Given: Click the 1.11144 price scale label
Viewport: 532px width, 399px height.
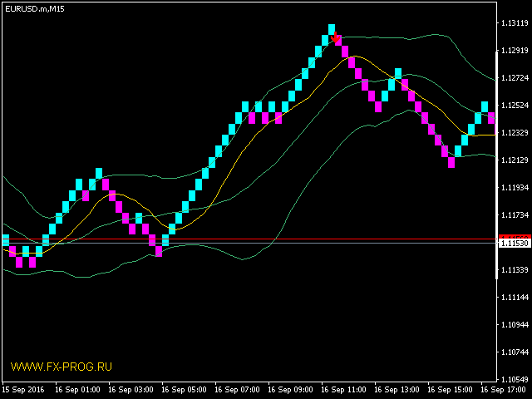Looking at the screenshot, I should (x=515, y=298).
